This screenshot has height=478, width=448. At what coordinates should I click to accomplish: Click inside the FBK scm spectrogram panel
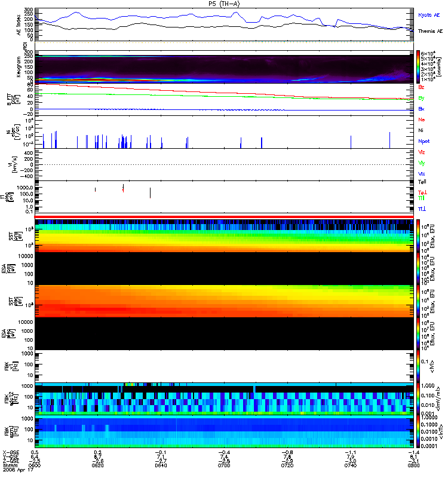[224, 431]
